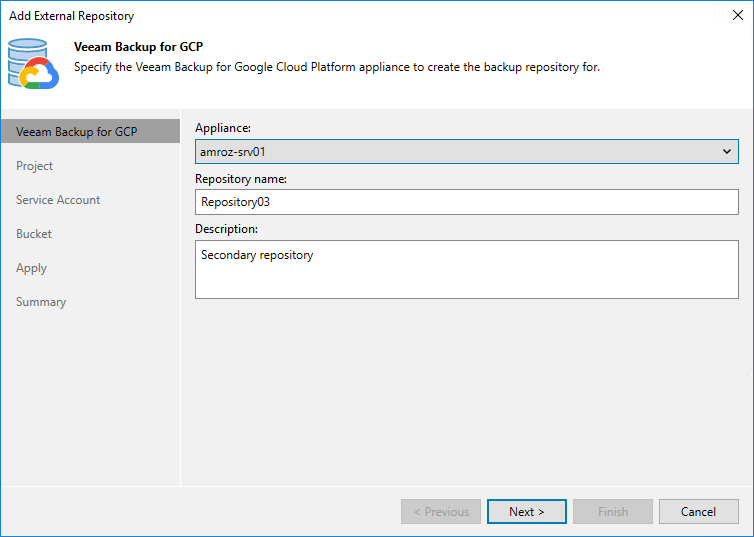Focus the Description text box
This screenshot has width=754, height=537.
pos(466,271)
